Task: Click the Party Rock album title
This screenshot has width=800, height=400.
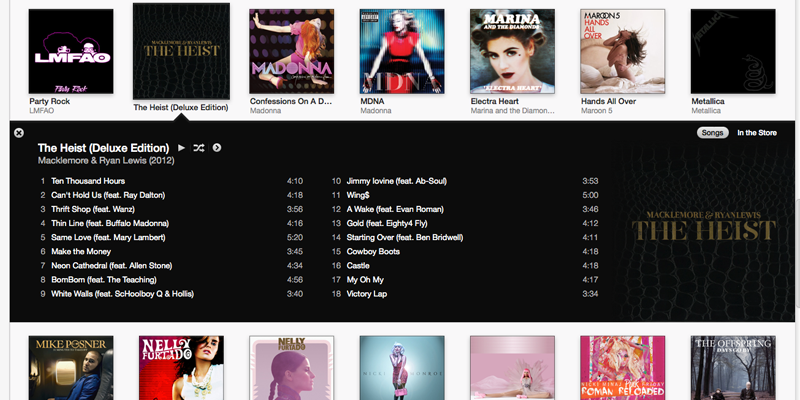Action: tap(49, 102)
